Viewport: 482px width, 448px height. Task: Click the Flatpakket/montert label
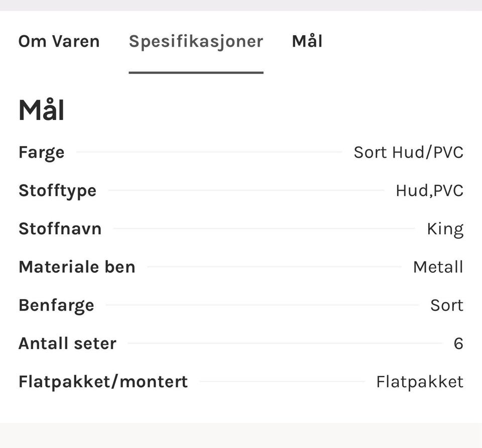point(103,382)
